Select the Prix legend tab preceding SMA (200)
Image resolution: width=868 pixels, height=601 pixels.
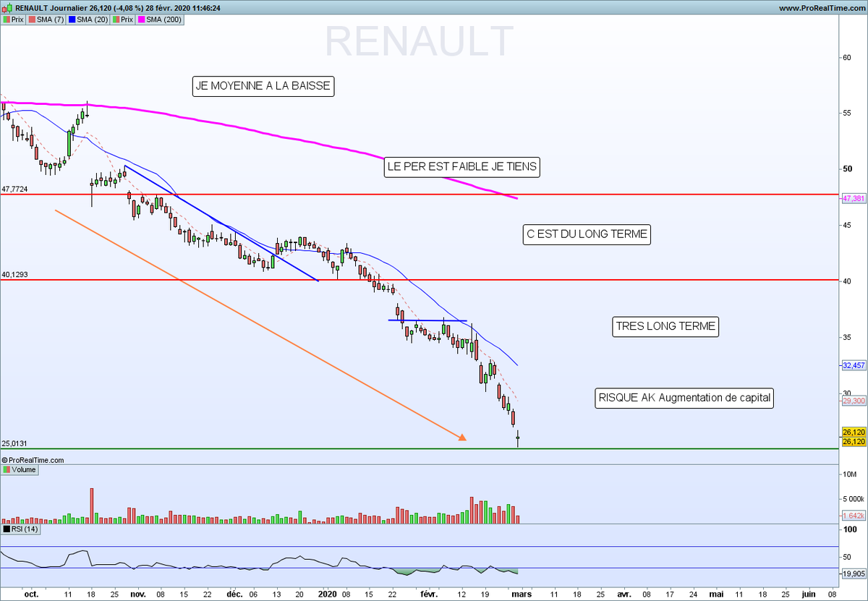(123, 20)
